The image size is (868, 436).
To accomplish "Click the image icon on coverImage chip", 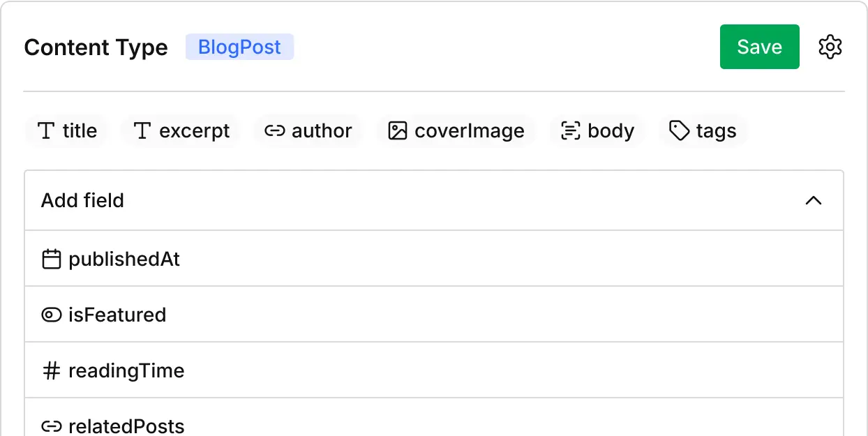I will [397, 131].
